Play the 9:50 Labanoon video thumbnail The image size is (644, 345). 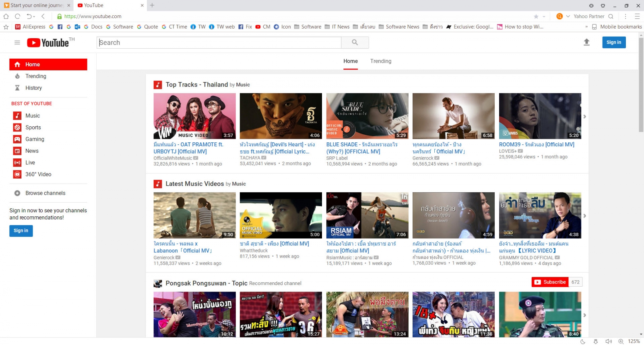(x=195, y=216)
